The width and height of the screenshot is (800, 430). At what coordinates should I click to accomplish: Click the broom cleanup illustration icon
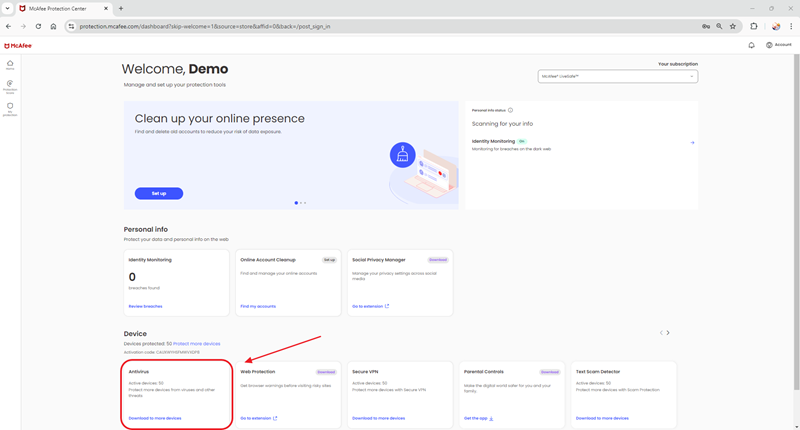(403, 155)
